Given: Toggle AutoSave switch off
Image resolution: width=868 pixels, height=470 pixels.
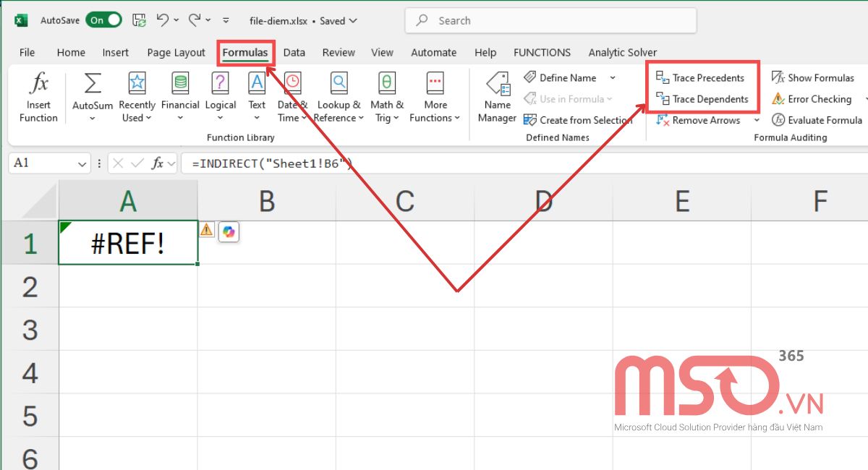Looking at the screenshot, I should pos(105,20).
